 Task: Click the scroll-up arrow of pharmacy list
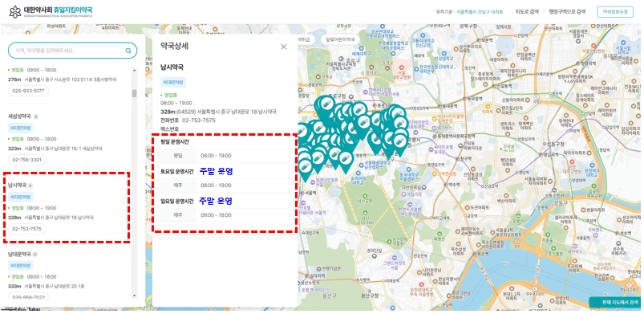(x=134, y=71)
